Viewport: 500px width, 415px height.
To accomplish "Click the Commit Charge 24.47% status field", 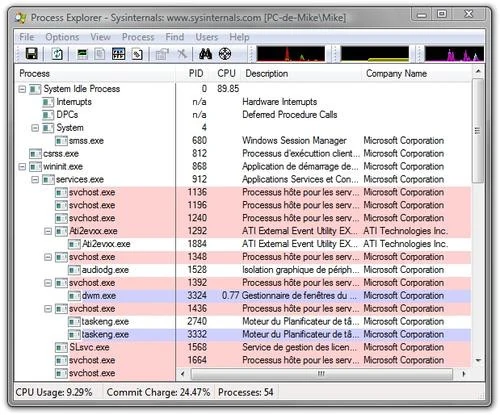I will point(159,392).
